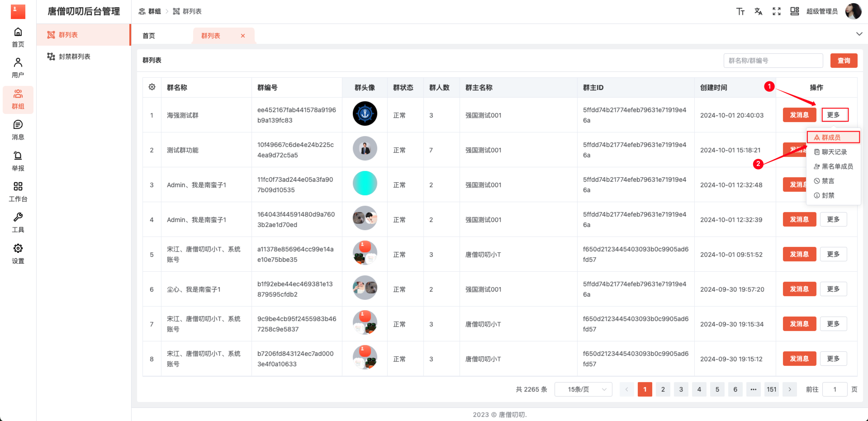868x421 pixels.
Task: Open the 工作台 workbench sidebar icon
Action: tap(18, 192)
